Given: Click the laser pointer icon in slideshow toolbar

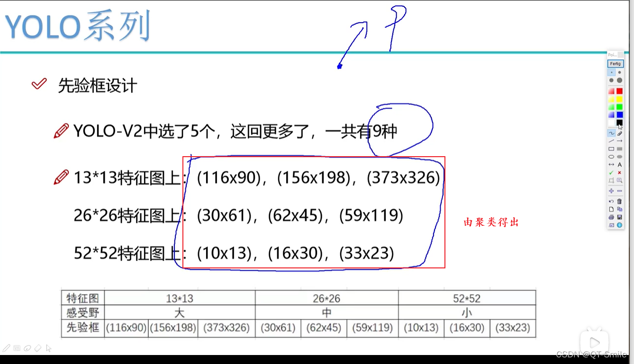Looking at the screenshot, I should 27,348.
